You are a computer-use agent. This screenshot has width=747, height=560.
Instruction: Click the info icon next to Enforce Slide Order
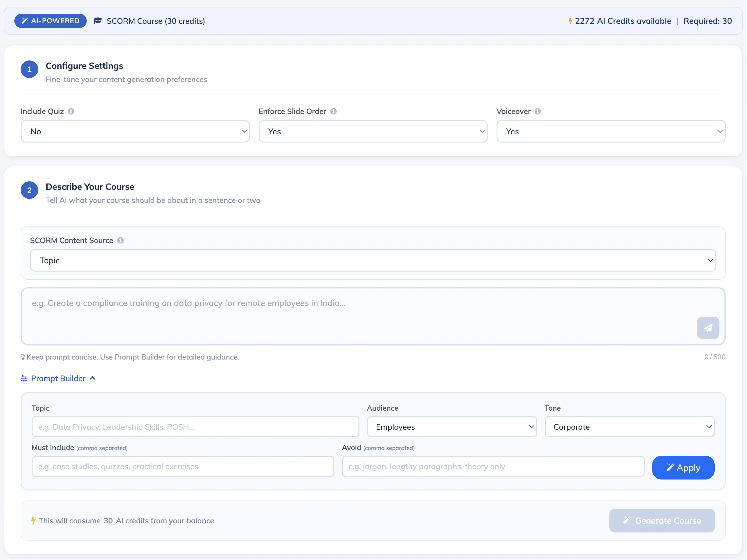point(333,111)
